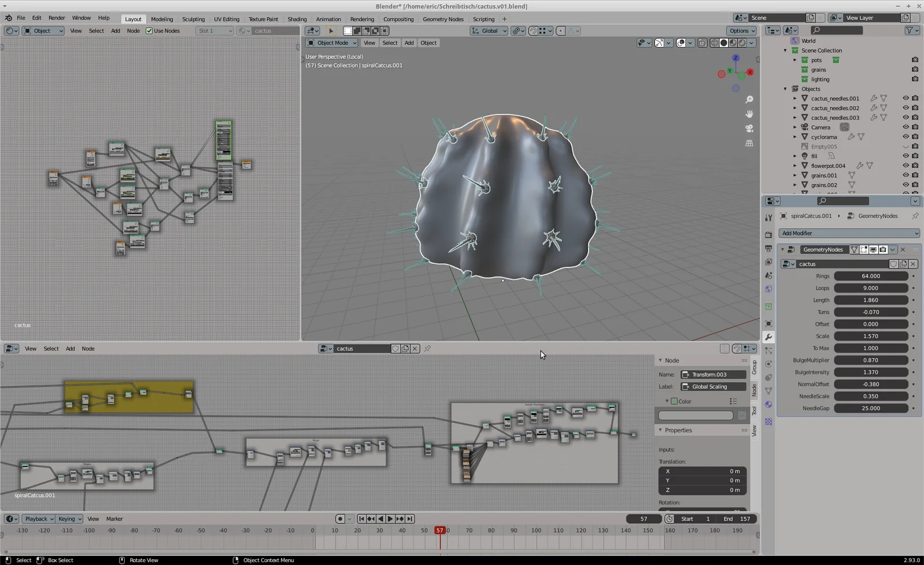This screenshot has height=565, width=924.
Task: Open the Modifier properties wrench tab
Action: click(x=768, y=337)
